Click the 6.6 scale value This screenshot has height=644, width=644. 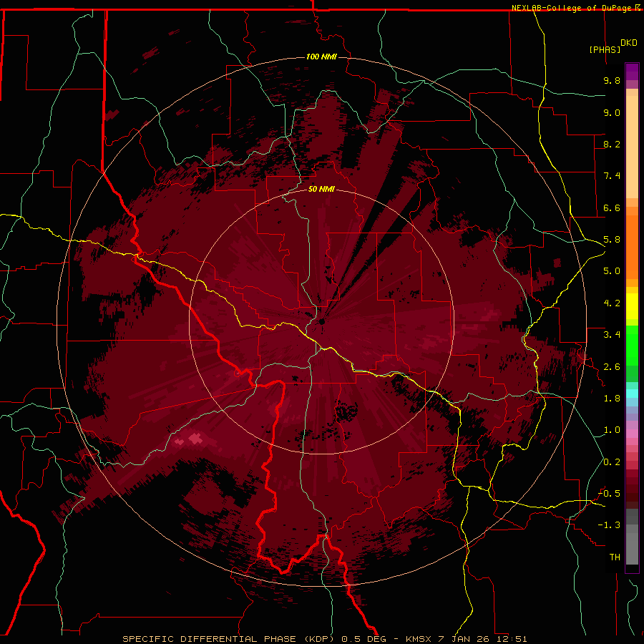coord(612,208)
